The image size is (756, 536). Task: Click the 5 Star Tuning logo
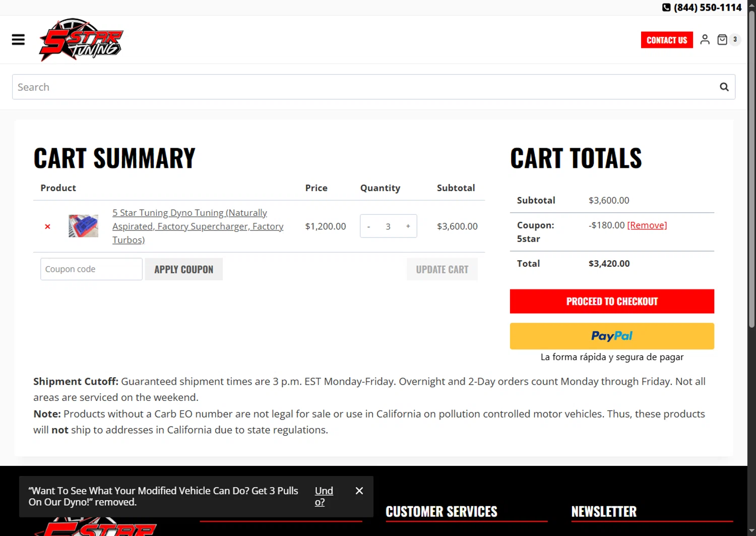point(81,40)
